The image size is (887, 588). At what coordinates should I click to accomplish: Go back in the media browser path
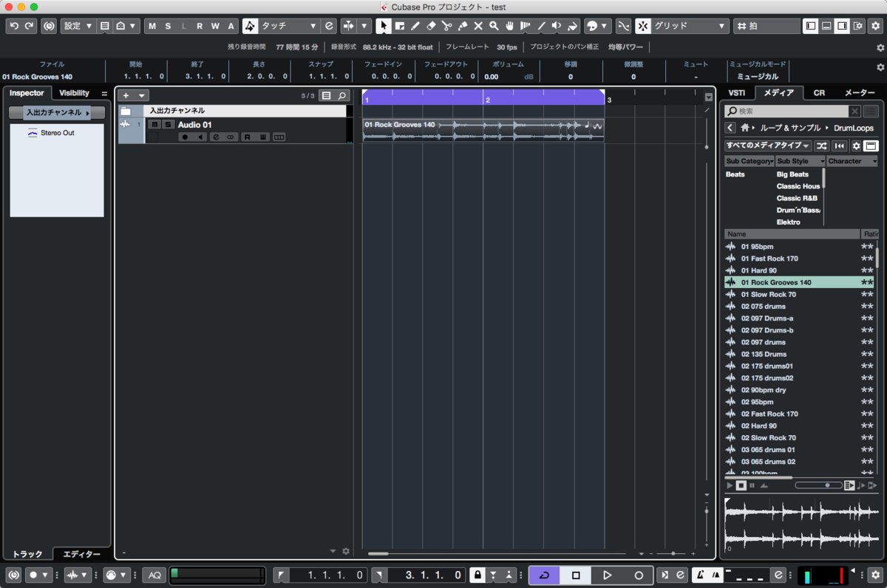(730, 128)
